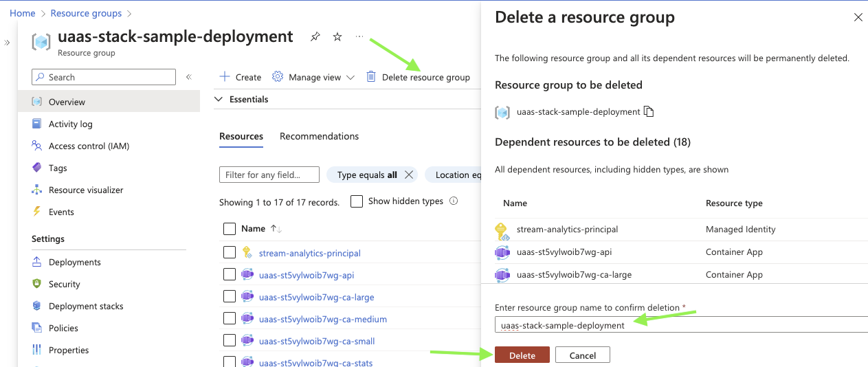The image size is (868, 367).
Task: Open the uaas-st5vylwoib7wg-ca-stats resource link
Action: pos(315,362)
